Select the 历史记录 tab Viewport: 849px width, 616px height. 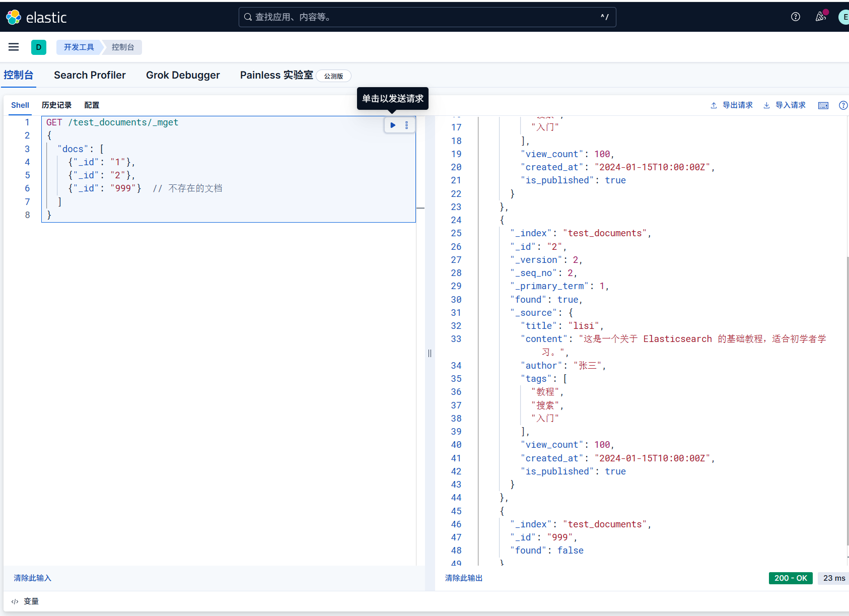click(x=56, y=105)
